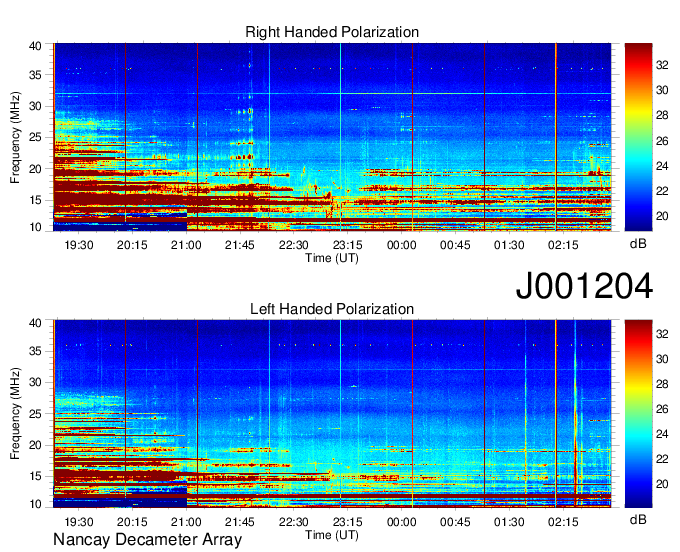Click the 21:45 tick under Right Handed plot
This screenshot has width=680, height=552.
(240, 245)
